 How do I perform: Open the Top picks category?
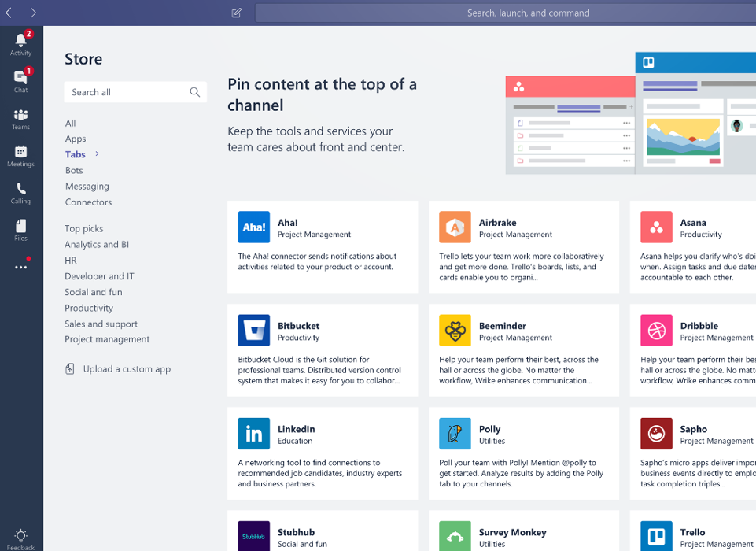point(84,229)
